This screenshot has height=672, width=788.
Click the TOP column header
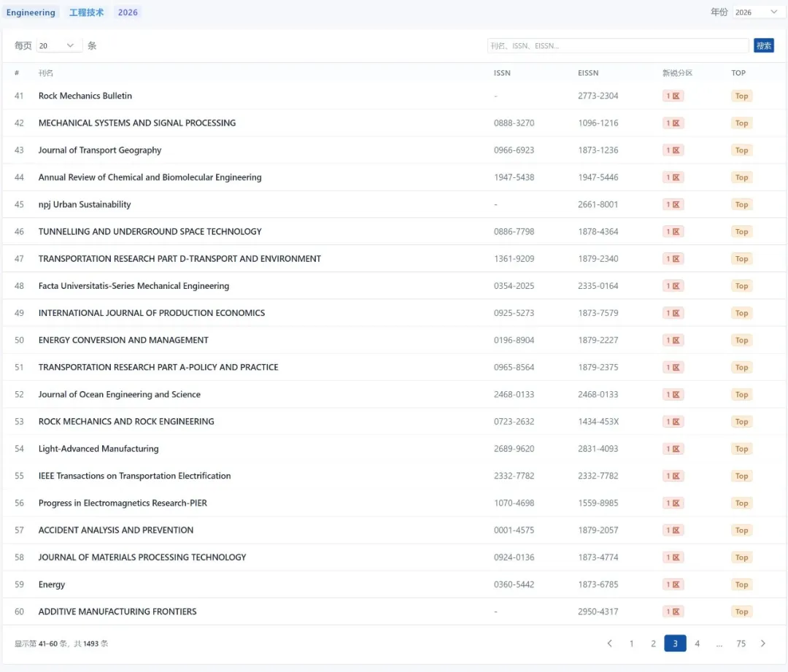click(x=738, y=73)
